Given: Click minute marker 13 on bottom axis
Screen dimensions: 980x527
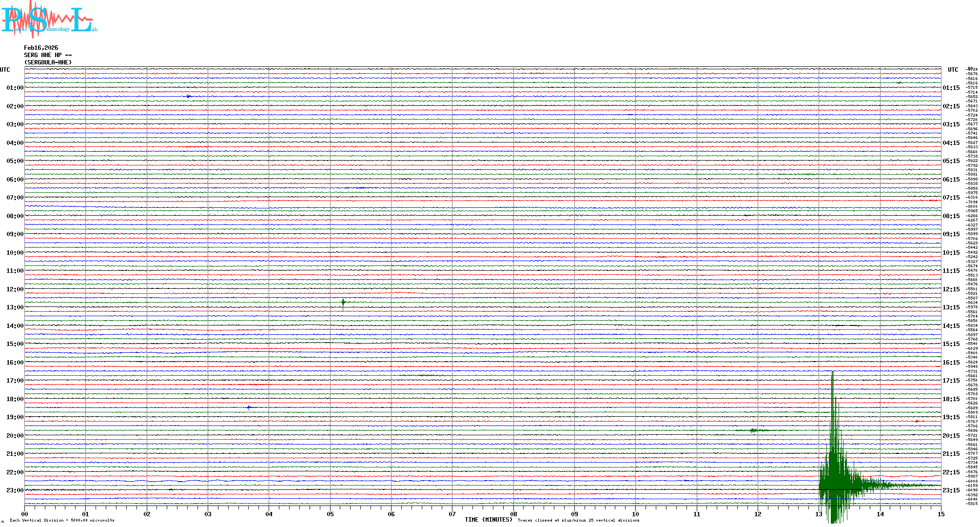Looking at the screenshot, I should point(819,514).
